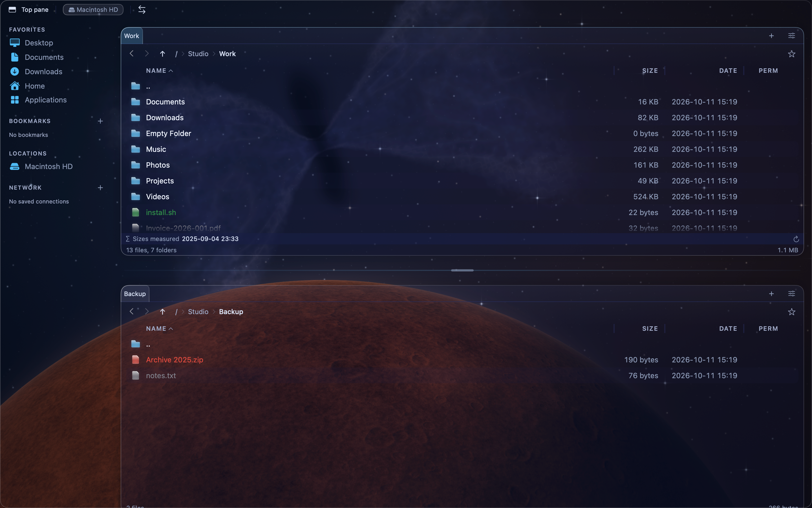The height and width of the screenshot is (508, 812).
Task: Open the parent '..' folder in the Work pane
Action: click(x=462, y=86)
